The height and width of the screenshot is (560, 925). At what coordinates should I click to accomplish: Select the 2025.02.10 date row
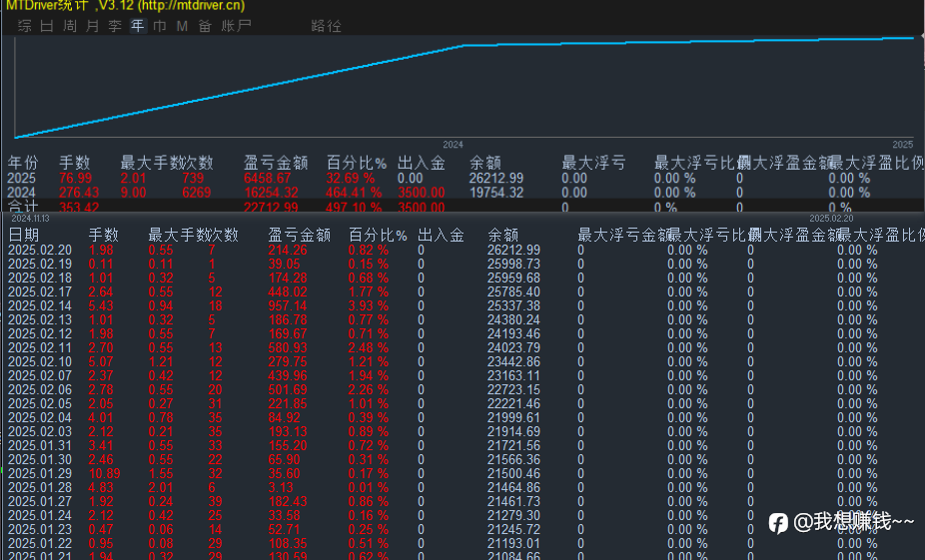[462, 362]
